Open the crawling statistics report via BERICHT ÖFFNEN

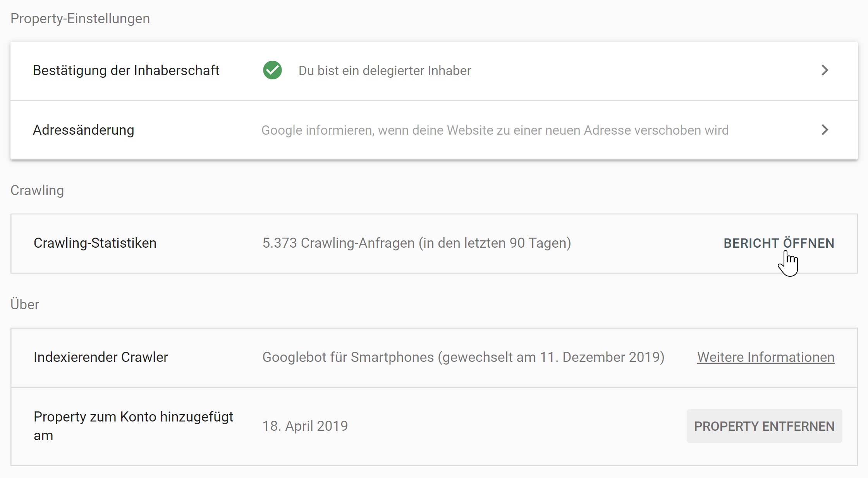(779, 243)
